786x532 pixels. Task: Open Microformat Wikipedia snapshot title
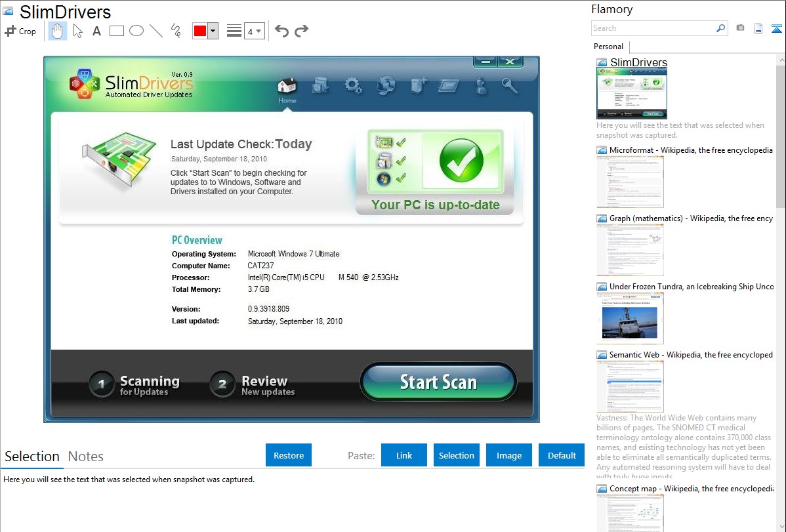click(x=691, y=150)
